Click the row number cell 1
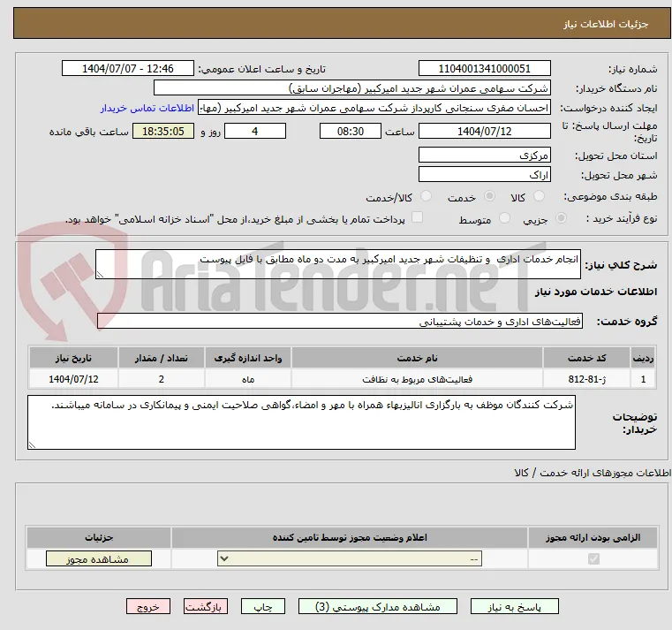 coord(643,379)
